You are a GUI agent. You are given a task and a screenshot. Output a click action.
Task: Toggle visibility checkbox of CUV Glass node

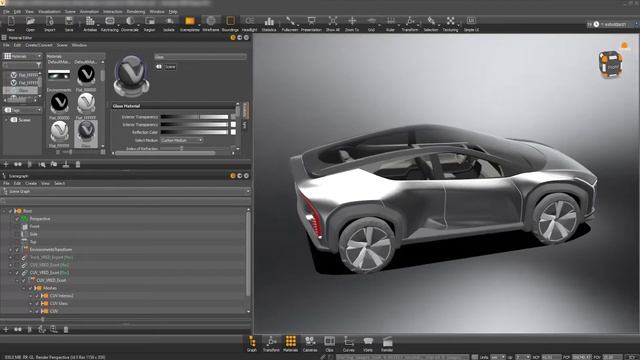37,303
